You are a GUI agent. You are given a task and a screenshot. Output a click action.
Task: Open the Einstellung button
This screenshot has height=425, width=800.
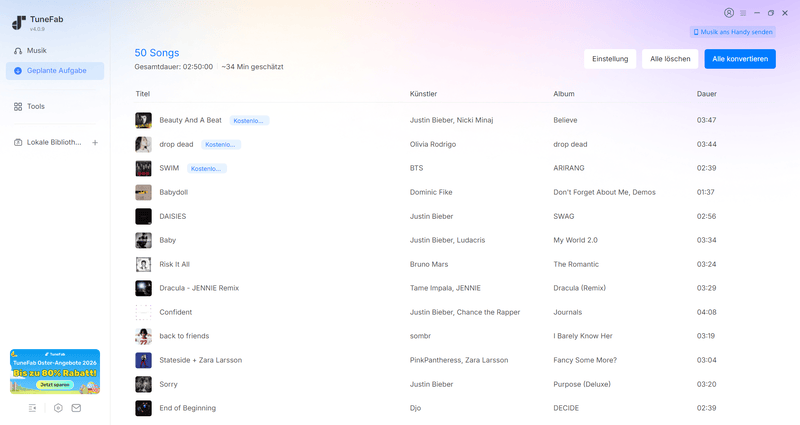pyautogui.click(x=610, y=59)
